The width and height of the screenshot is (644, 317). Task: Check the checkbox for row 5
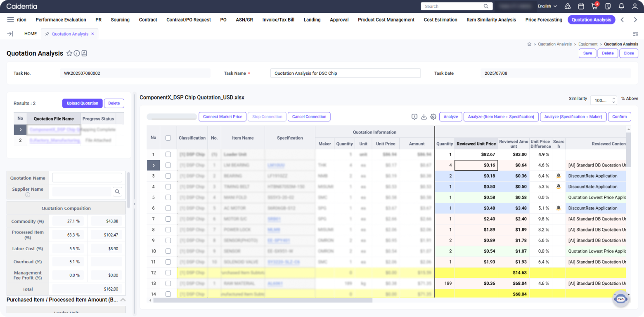168,197
